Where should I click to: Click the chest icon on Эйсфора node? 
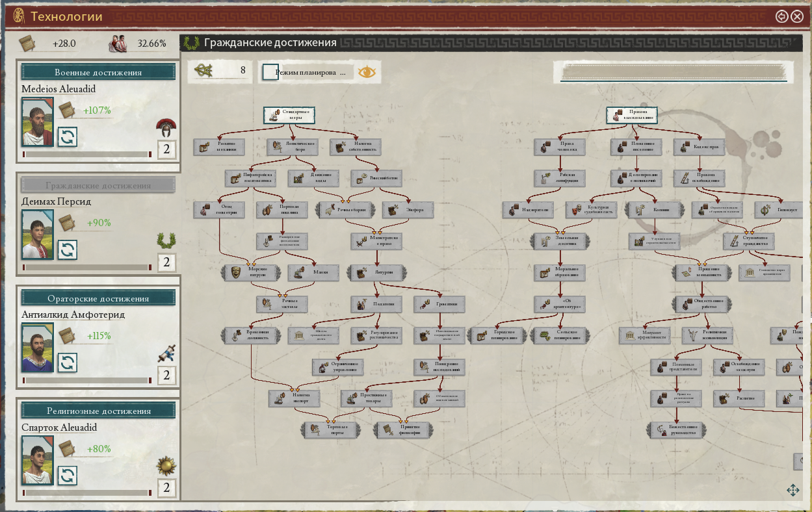tap(393, 210)
